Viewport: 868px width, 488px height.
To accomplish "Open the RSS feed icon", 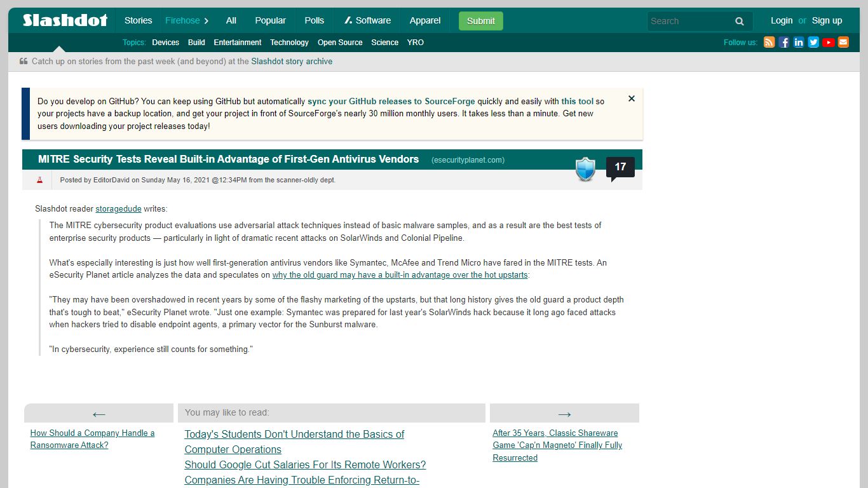I will (x=769, y=43).
